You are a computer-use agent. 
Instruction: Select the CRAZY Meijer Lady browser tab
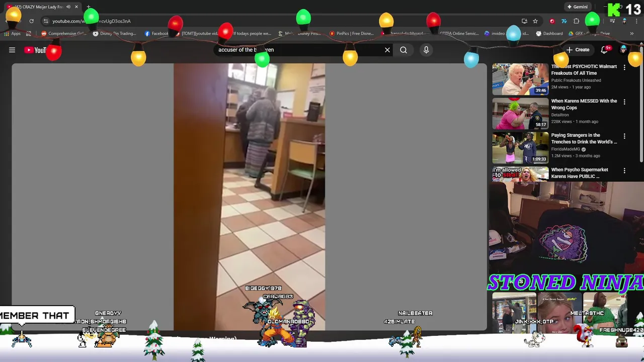pos(42,7)
